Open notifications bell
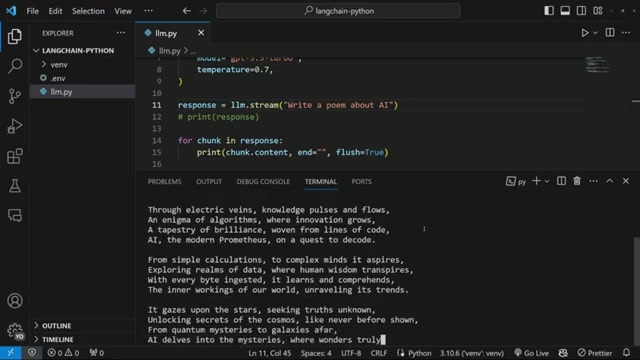 tap(627, 353)
